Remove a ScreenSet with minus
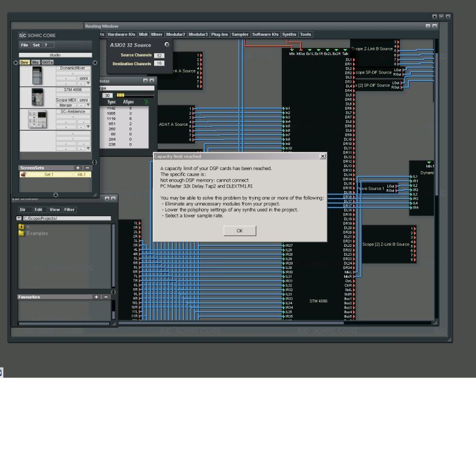The height and width of the screenshot is (460, 476). coord(87,168)
